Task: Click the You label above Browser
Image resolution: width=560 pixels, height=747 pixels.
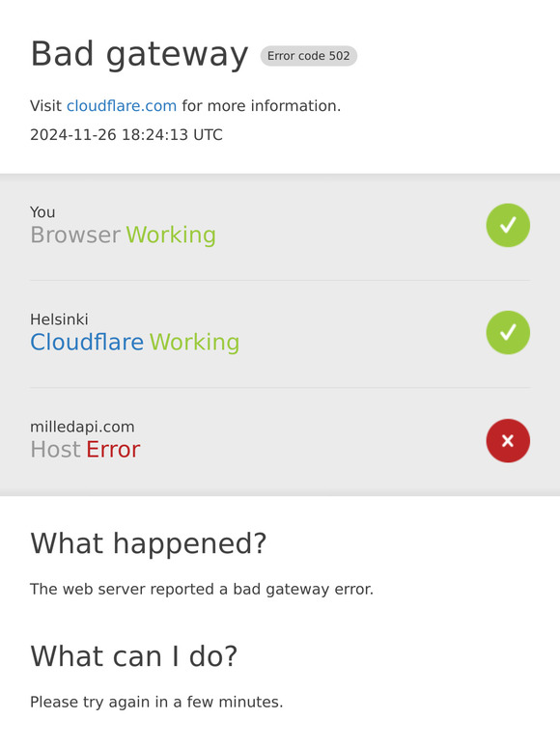Action: click(42, 212)
